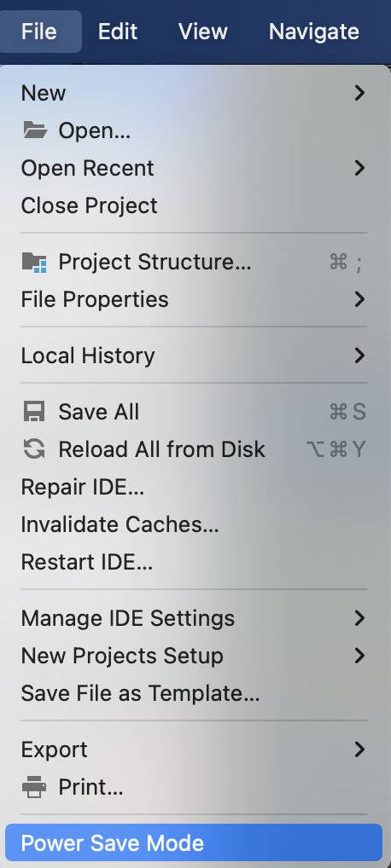Click the Reload All from Disk arrows icon
This screenshot has height=868, width=391.
pyautogui.click(x=34, y=449)
